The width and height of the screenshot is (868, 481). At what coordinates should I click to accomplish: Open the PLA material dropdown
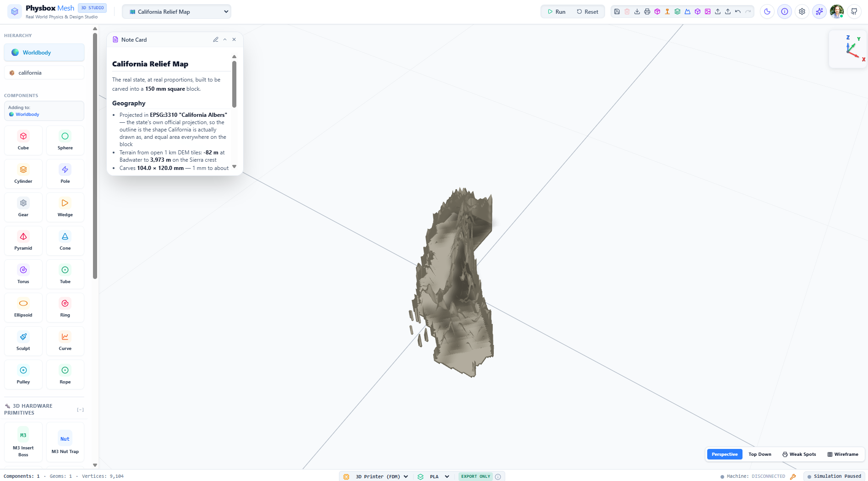(439, 476)
